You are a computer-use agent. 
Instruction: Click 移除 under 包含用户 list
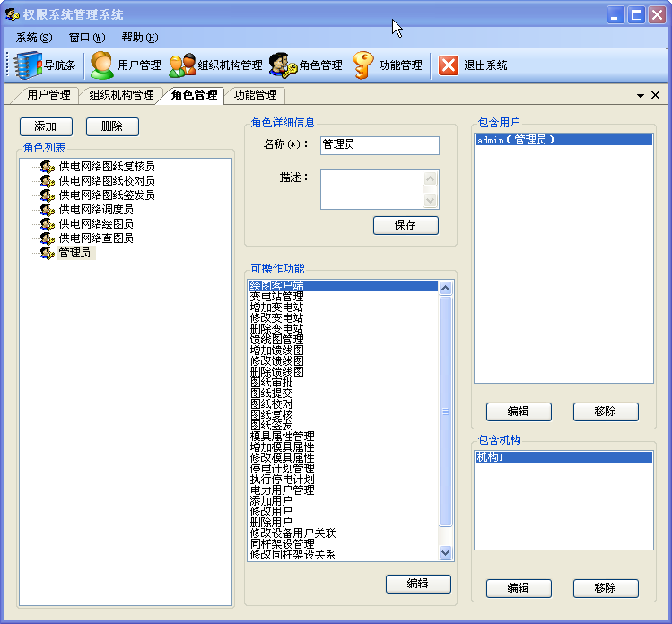606,412
